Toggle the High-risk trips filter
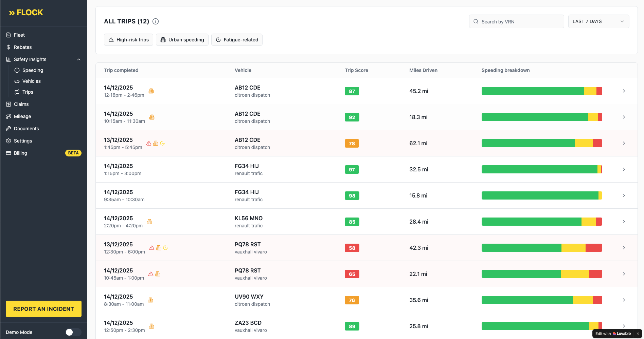This screenshot has height=339, width=644. point(128,40)
